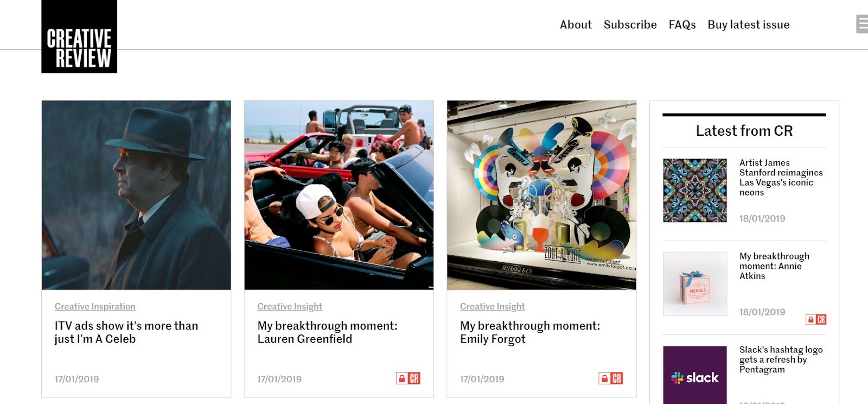Read ITV ads show article headline

126,332
